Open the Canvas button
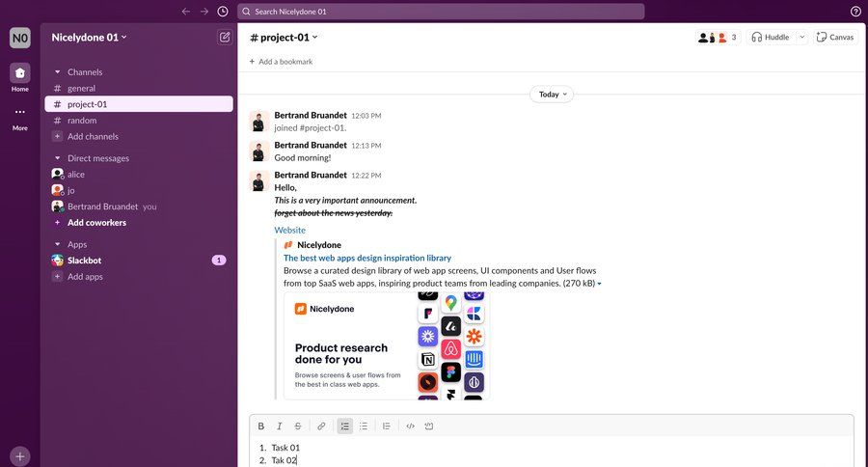 click(x=835, y=37)
